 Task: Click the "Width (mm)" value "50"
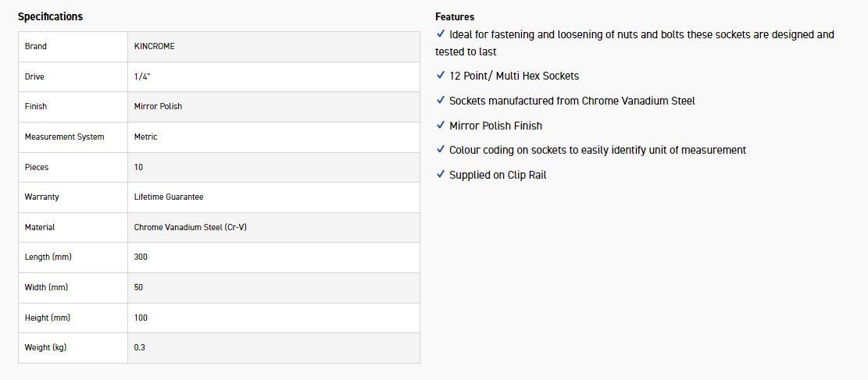tap(139, 287)
